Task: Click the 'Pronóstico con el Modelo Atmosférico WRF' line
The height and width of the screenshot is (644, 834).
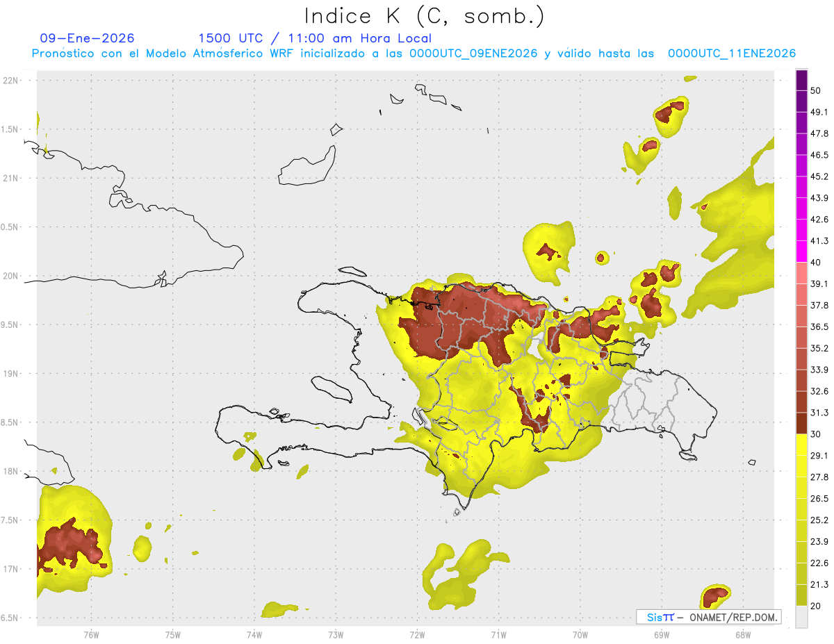Action: [414, 53]
